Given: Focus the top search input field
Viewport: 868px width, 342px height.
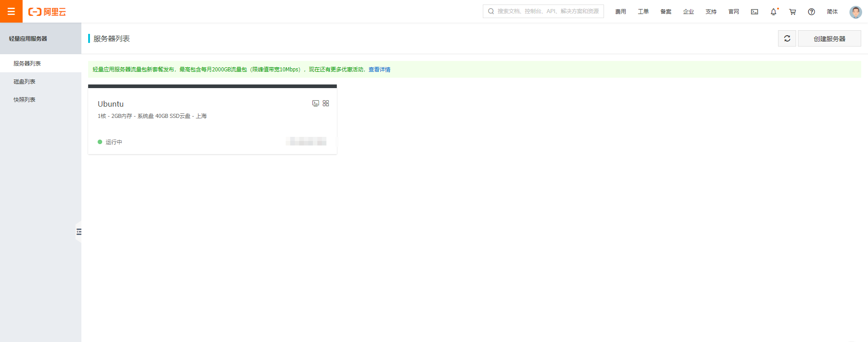Looking at the screenshot, I should tap(543, 11).
